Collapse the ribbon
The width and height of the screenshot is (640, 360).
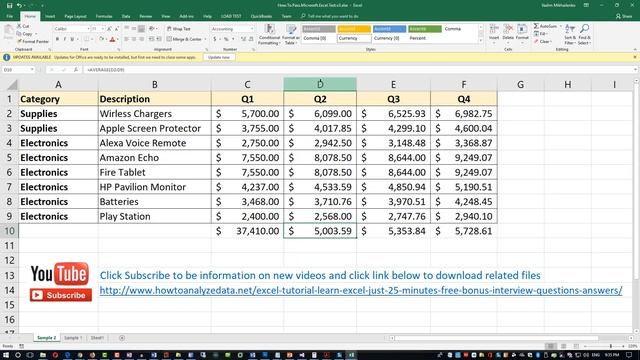635,49
